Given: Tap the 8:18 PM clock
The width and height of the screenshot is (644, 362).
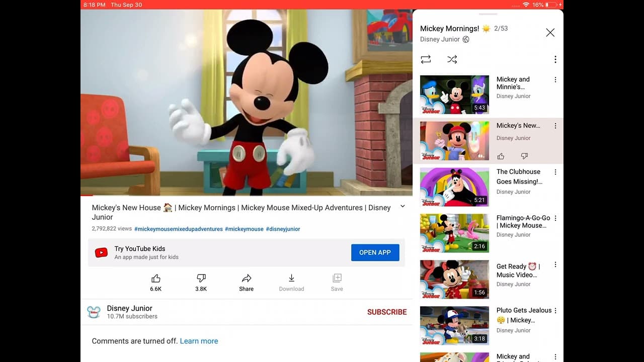Looking at the screenshot, I should point(95,5).
